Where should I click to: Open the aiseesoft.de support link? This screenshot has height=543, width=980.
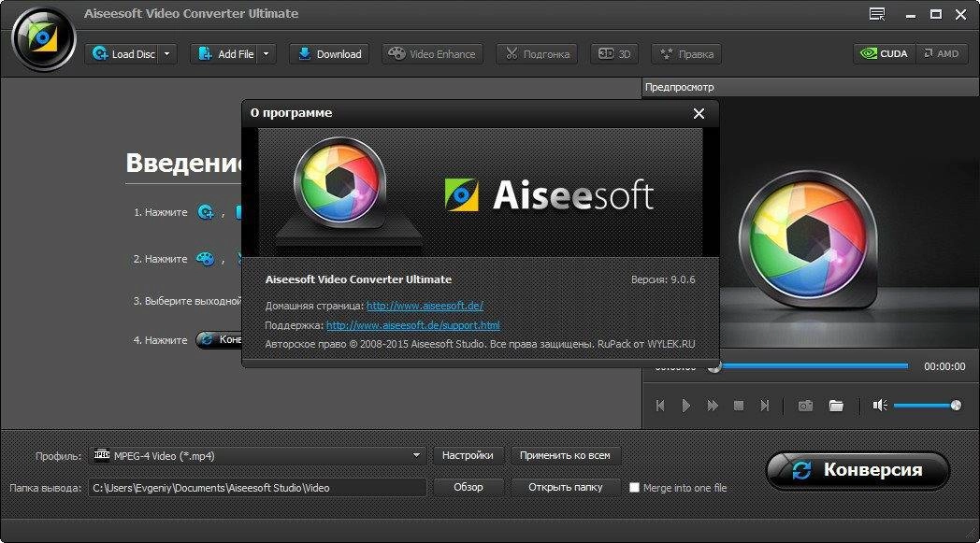coord(413,325)
